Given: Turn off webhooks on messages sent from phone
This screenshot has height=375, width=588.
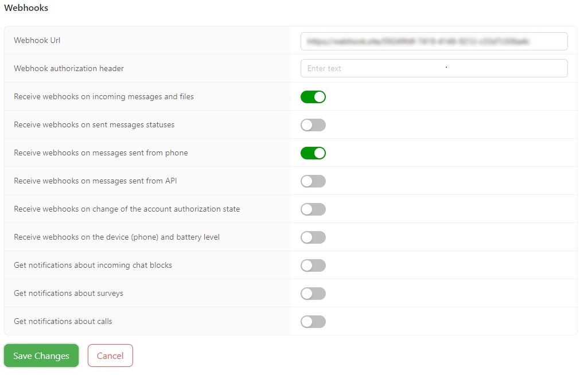Looking at the screenshot, I should [x=313, y=153].
